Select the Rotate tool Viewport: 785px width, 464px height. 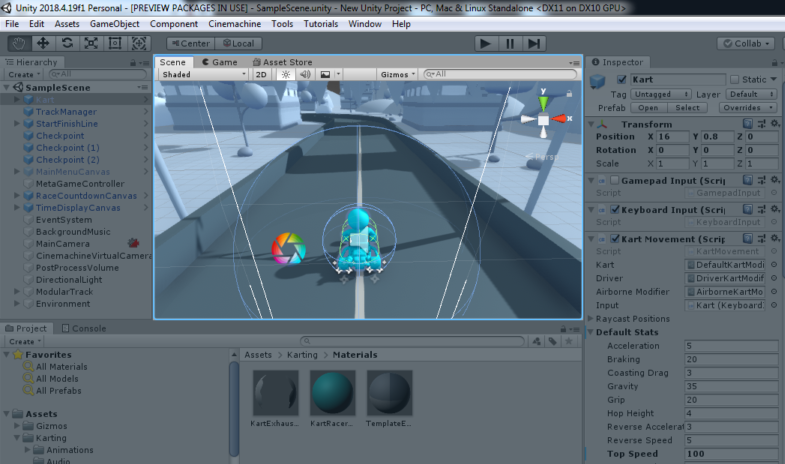pos(67,44)
